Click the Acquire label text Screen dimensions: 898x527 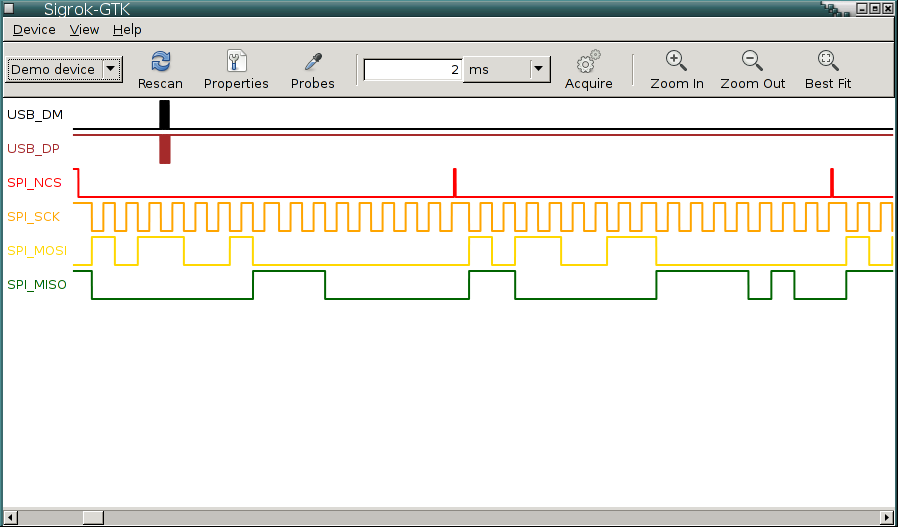[x=589, y=84]
